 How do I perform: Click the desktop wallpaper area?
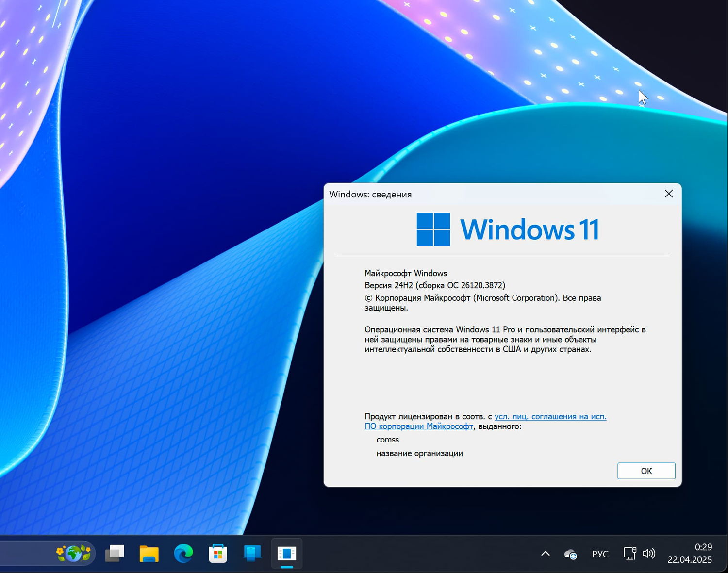[x=146, y=243]
